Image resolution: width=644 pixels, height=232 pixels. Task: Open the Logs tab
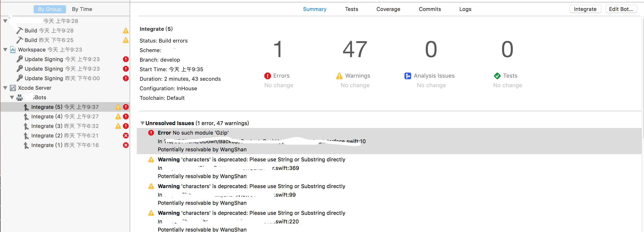click(465, 9)
